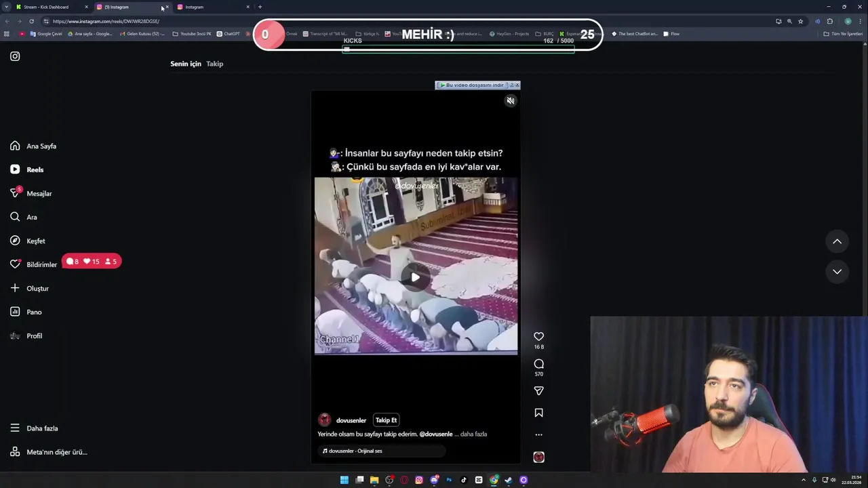Open the dovusenler username link
Screen dimensions: 868x488
(351, 420)
